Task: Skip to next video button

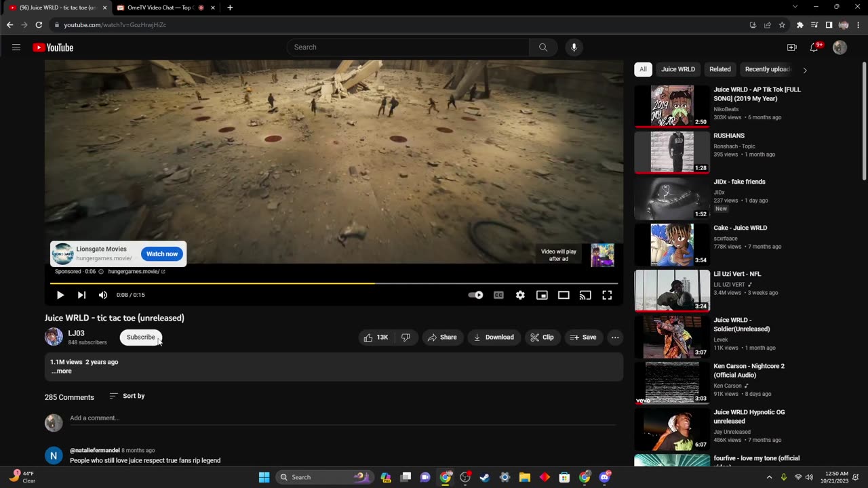Action: click(x=81, y=295)
